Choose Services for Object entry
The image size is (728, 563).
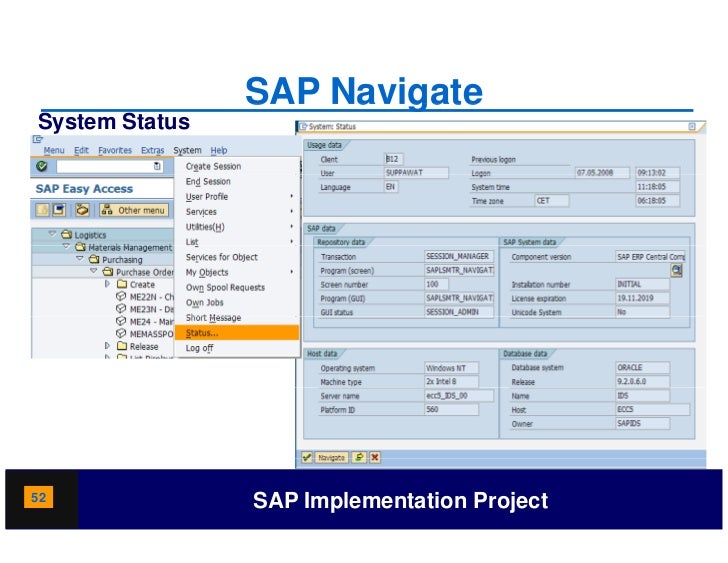237,257
